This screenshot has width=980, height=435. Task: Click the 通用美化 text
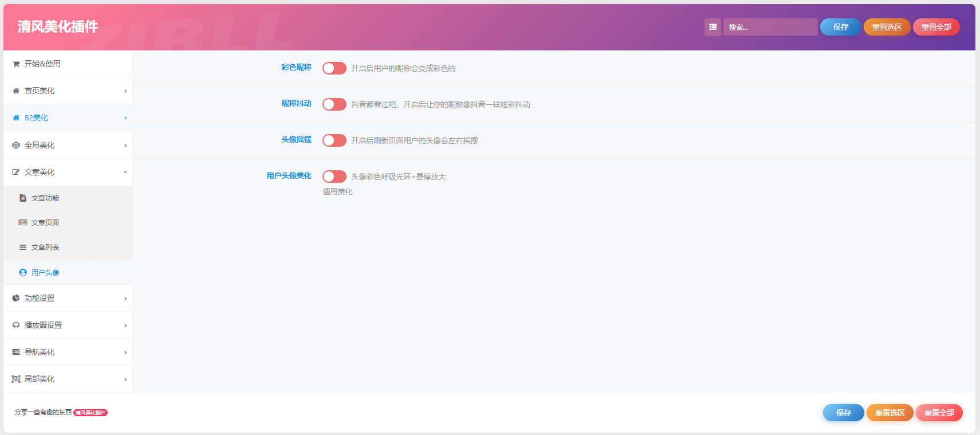pyautogui.click(x=337, y=192)
